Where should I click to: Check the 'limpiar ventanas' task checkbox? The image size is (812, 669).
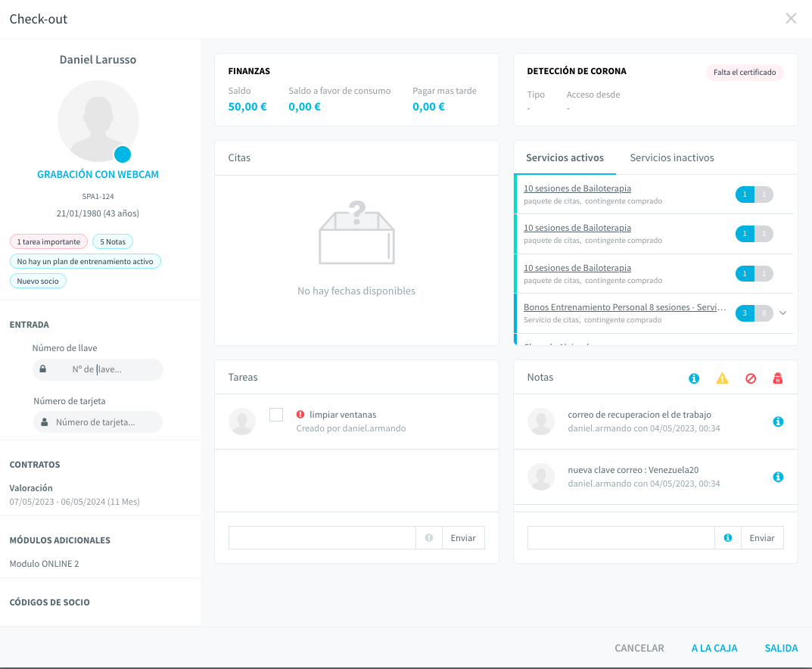276,415
